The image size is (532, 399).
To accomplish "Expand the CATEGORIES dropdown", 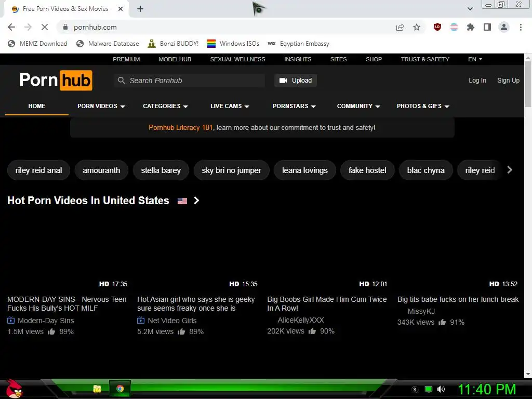I will 165,106.
